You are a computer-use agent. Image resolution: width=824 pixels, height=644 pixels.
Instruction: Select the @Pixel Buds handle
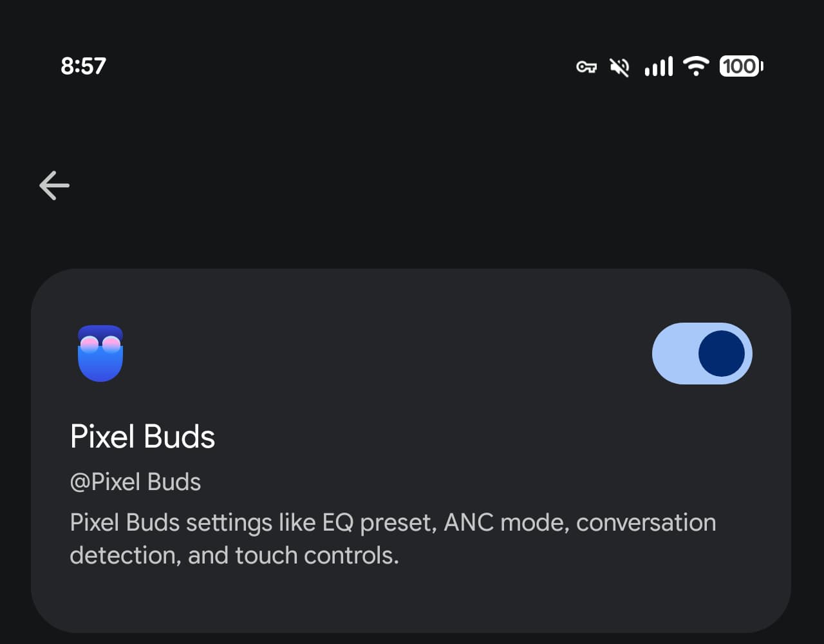click(x=135, y=482)
